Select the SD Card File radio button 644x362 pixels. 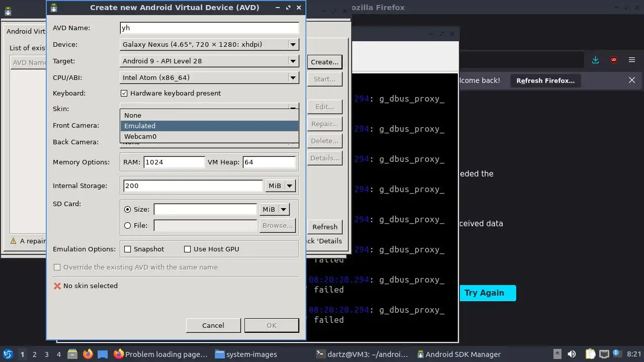pyautogui.click(x=127, y=225)
